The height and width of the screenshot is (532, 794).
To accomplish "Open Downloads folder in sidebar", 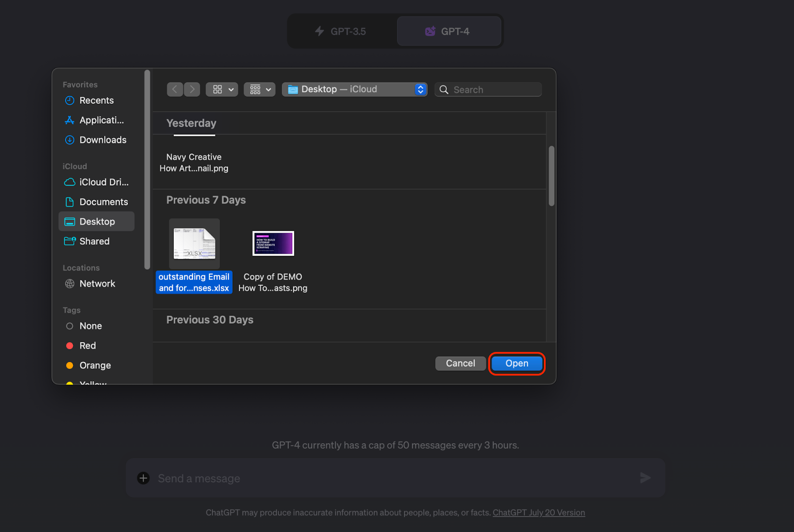I will coord(102,140).
